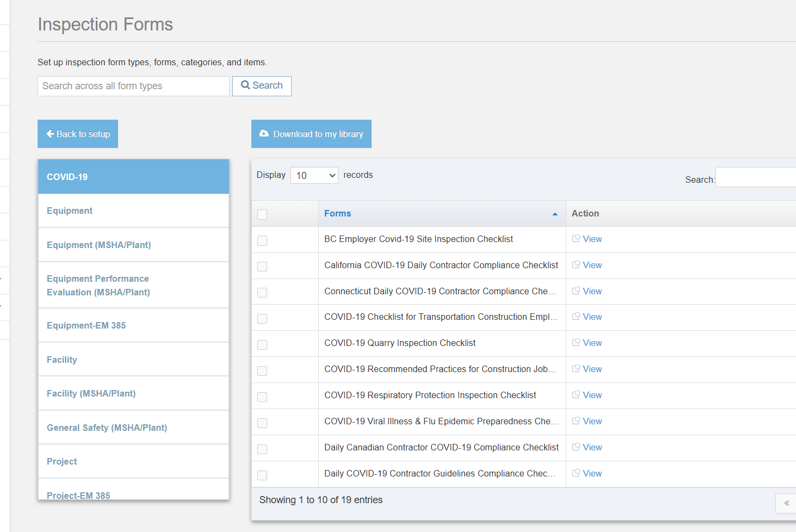Open the Display records count dropdown

314,175
